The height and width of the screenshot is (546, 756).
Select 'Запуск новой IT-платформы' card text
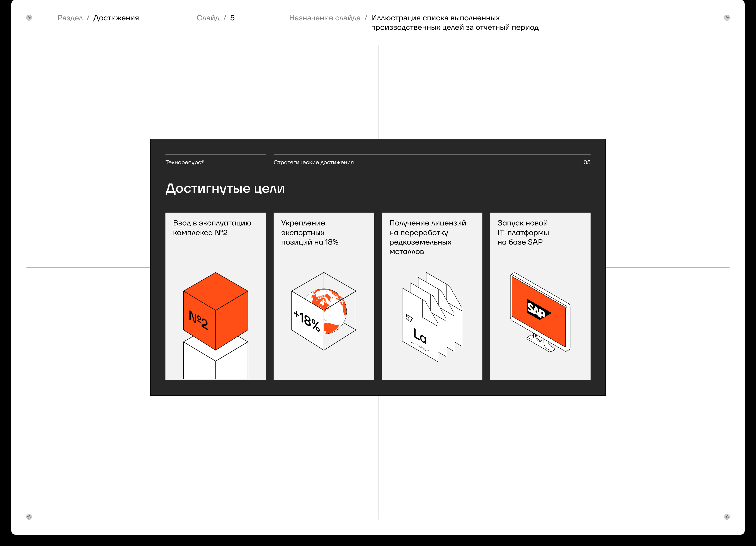click(523, 232)
